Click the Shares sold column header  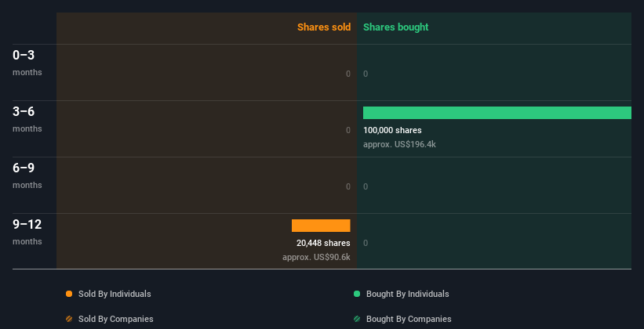pos(324,27)
